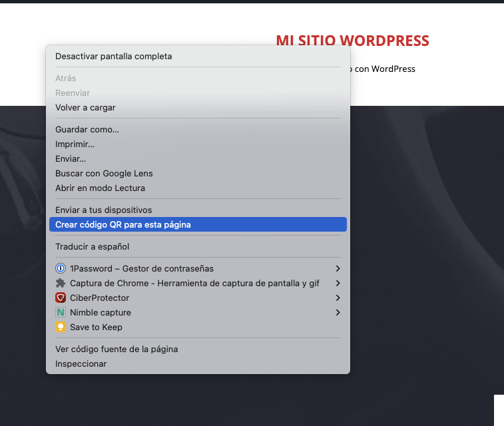
Task: Expand the CiberProtector submenu arrow
Action: click(338, 298)
